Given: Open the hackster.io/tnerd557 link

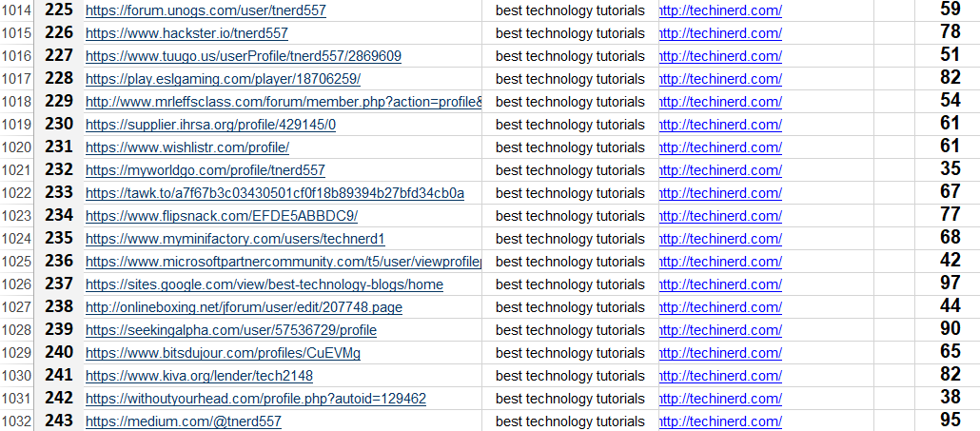Looking at the screenshot, I should click(186, 33).
